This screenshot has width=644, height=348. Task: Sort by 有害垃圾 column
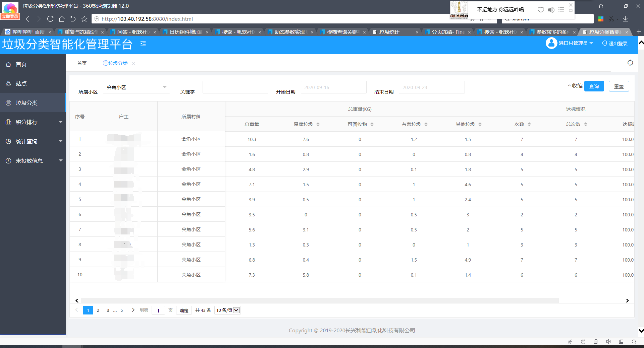426,124
